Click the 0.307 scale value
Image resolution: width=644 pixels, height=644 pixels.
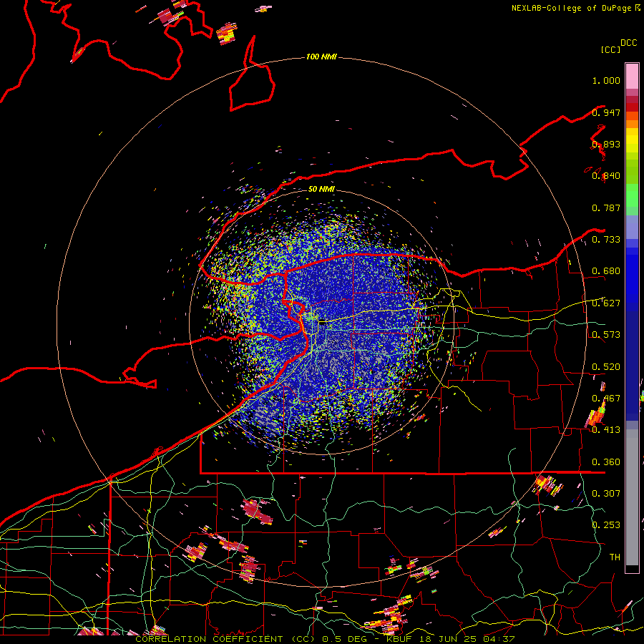tap(606, 494)
